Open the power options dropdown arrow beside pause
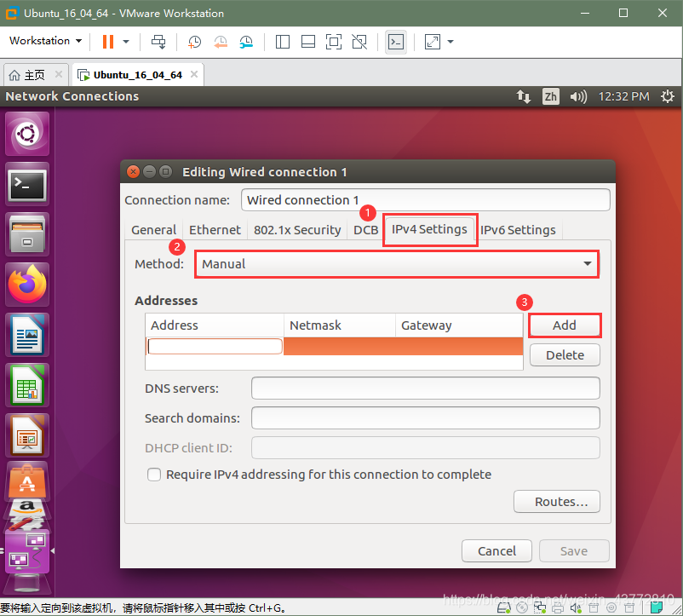 126,42
